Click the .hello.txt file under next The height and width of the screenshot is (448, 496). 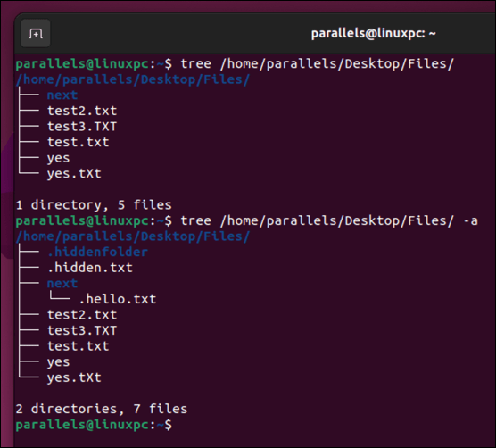coord(118,299)
